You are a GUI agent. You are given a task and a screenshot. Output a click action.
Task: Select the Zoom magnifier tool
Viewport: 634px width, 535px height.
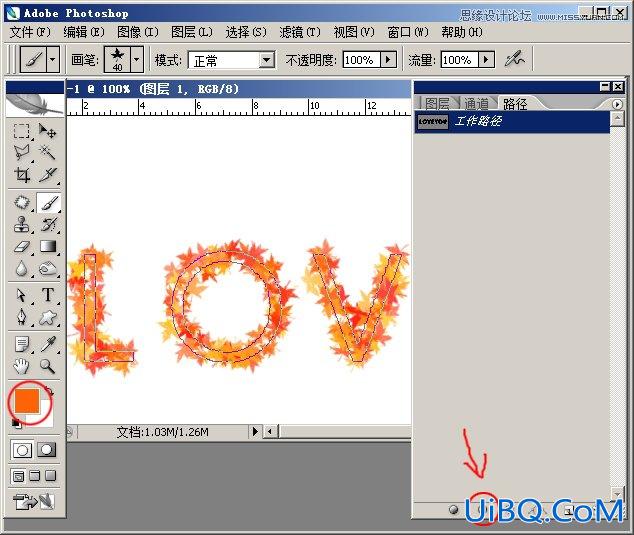pyautogui.click(x=48, y=366)
